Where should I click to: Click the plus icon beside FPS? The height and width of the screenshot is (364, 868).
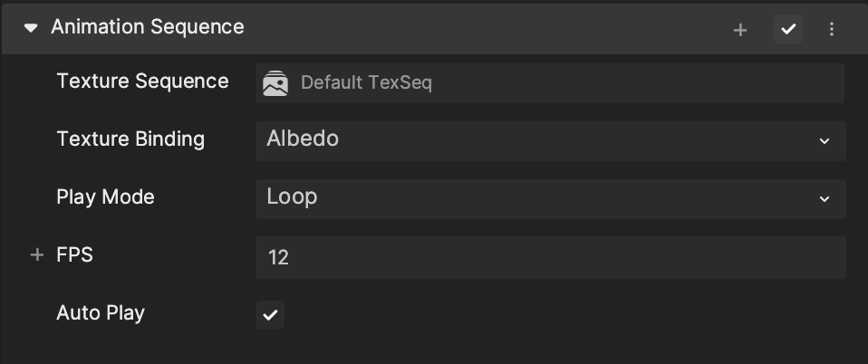point(36,255)
